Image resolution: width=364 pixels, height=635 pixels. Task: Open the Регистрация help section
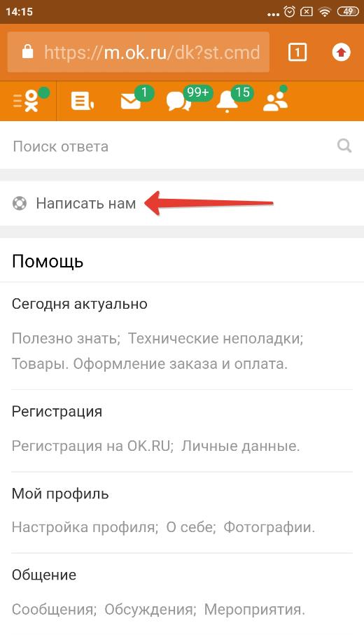pyautogui.click(x=182, y=431)
